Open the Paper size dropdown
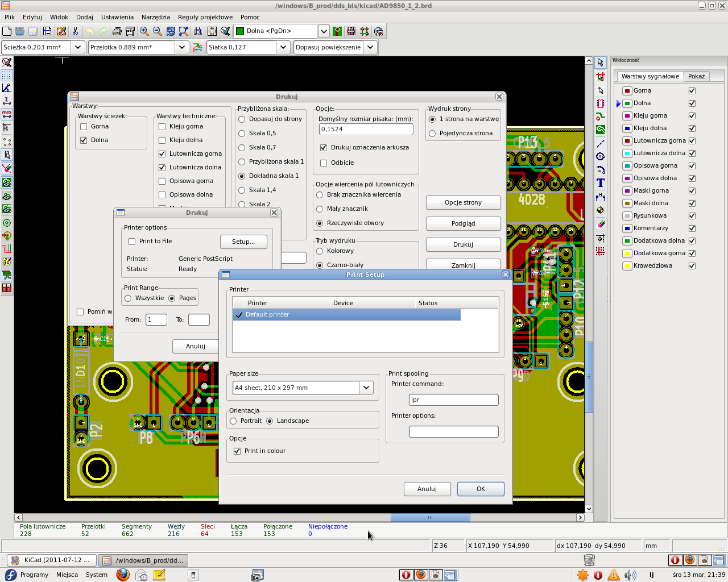Image resolution: width=728 pixels, height=582 pixels. tap(366, 388)
